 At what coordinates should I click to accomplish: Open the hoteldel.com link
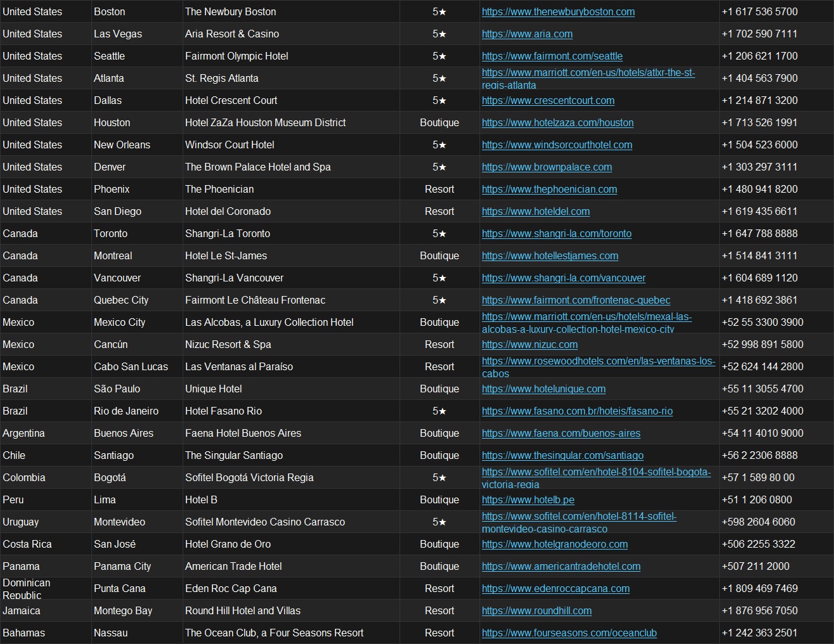(536, 211)
